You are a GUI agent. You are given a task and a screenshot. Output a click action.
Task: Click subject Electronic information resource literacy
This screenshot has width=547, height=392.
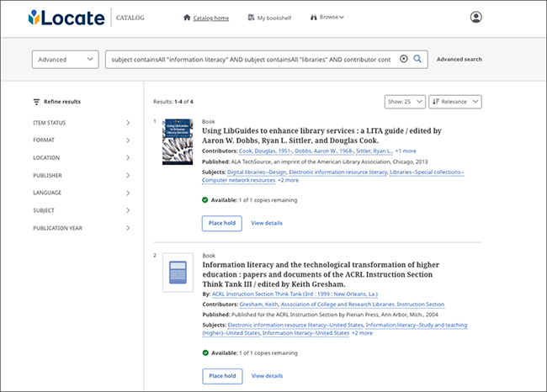coord(338,172)
